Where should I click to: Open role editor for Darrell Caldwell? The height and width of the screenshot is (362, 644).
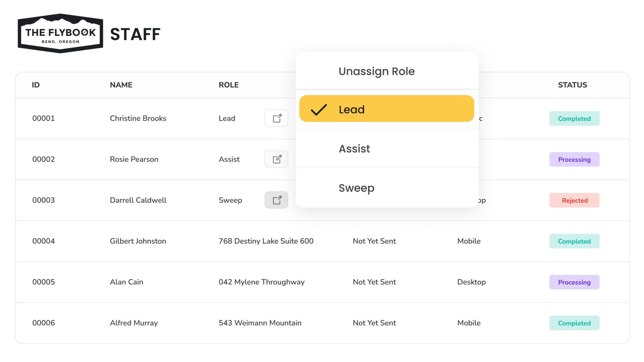(x=276, y=200)
